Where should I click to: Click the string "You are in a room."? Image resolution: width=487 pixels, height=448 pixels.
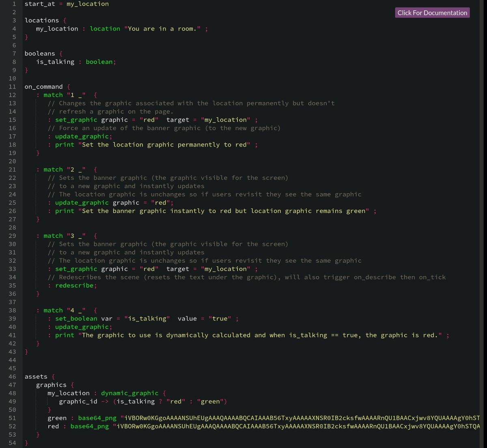tap(163, 29)
